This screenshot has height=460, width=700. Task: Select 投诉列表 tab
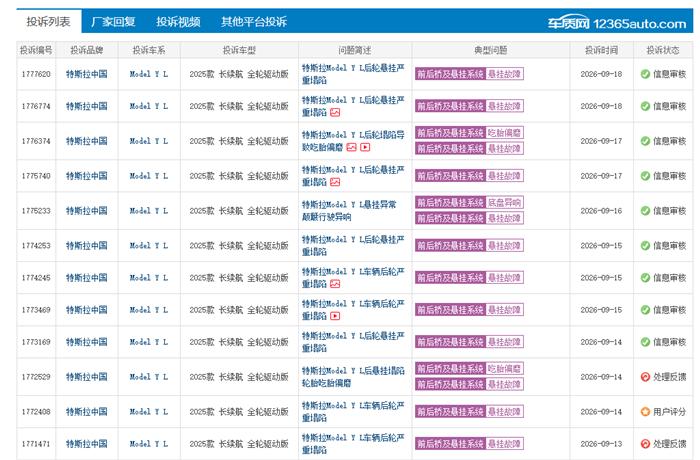pyautogui.click(x=49, y=21)
